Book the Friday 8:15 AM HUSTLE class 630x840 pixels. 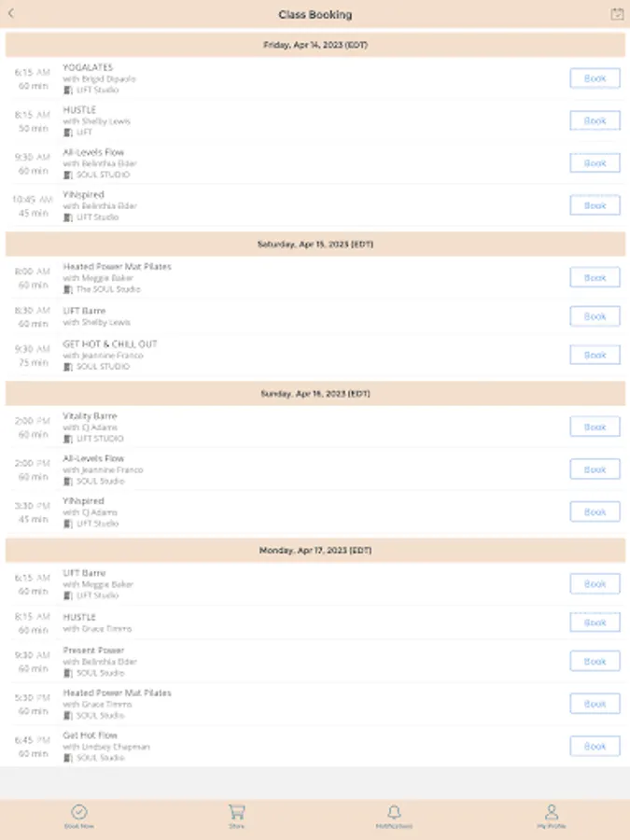tap(595, 120)
